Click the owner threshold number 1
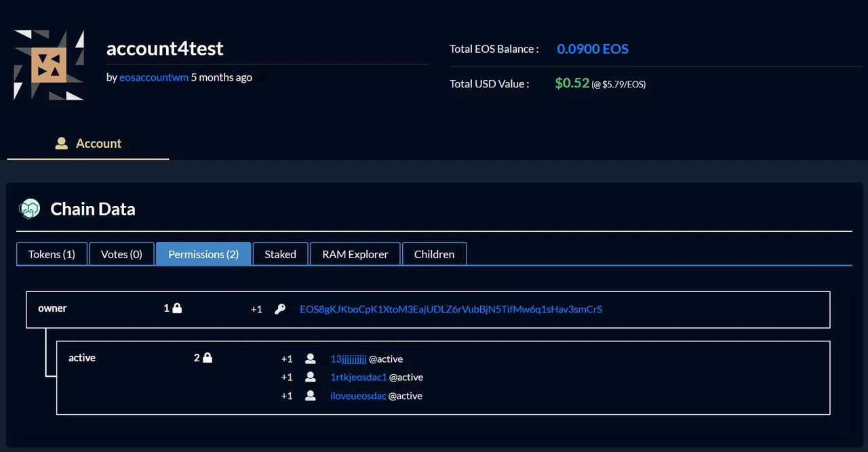The image size is (868, 452). coord(167,308)
